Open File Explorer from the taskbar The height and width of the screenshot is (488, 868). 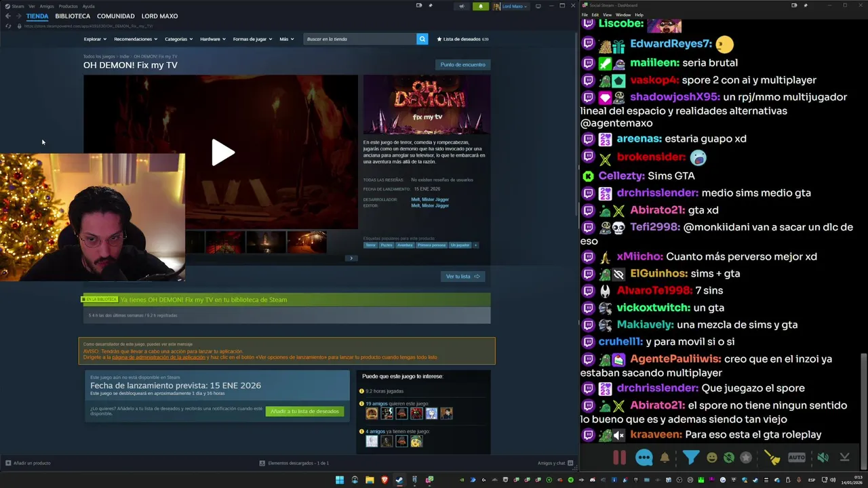pyautogui.click(x=370, y=480)
